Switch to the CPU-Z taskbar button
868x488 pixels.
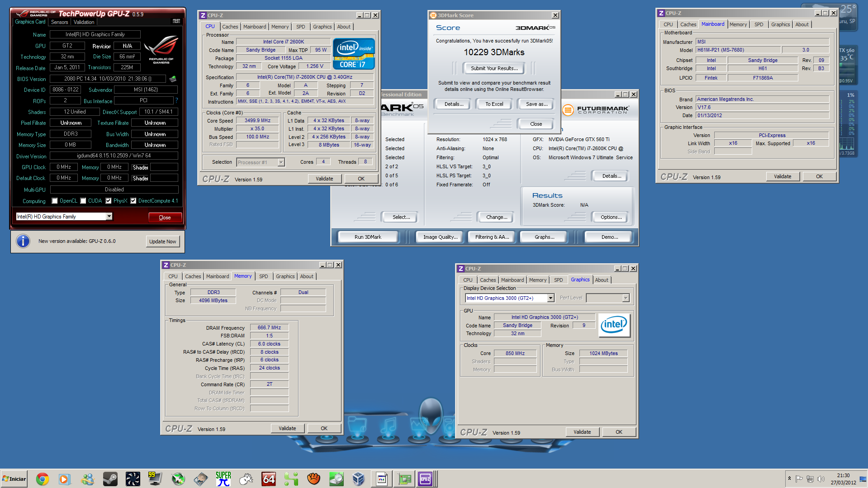pyautogui.click(x=426, y=479)
